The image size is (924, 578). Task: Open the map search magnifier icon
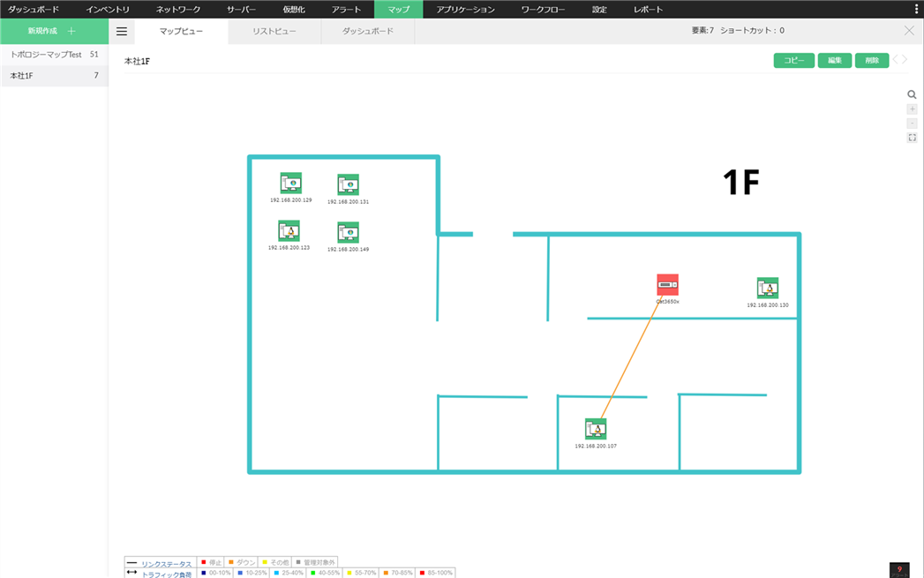tap(912, 94)
